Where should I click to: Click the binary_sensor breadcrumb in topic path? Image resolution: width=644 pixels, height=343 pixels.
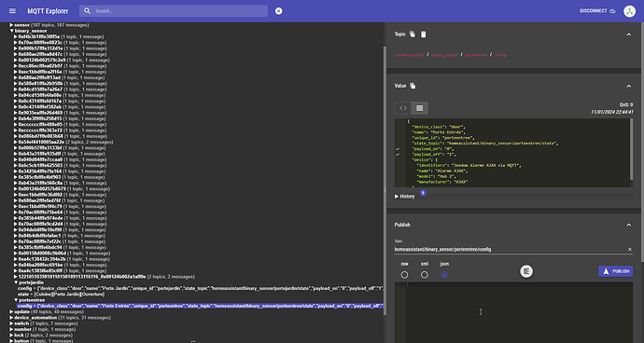tap(444, 55)
